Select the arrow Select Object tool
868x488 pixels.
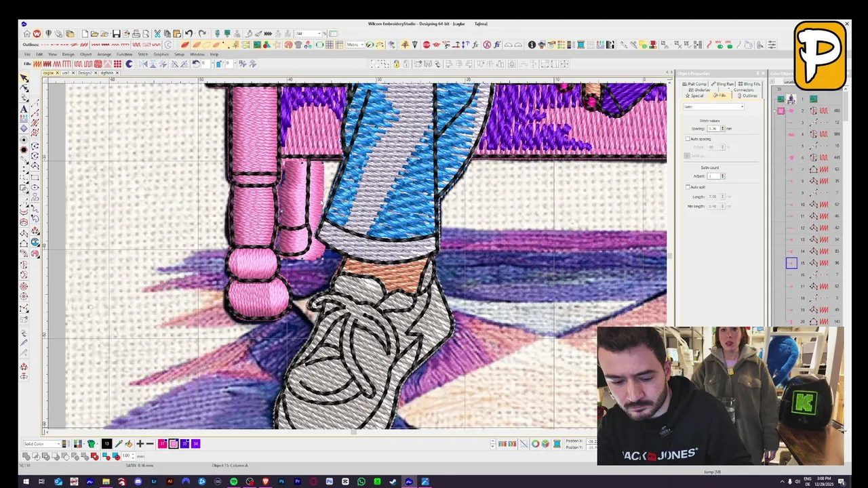(24, 79)
